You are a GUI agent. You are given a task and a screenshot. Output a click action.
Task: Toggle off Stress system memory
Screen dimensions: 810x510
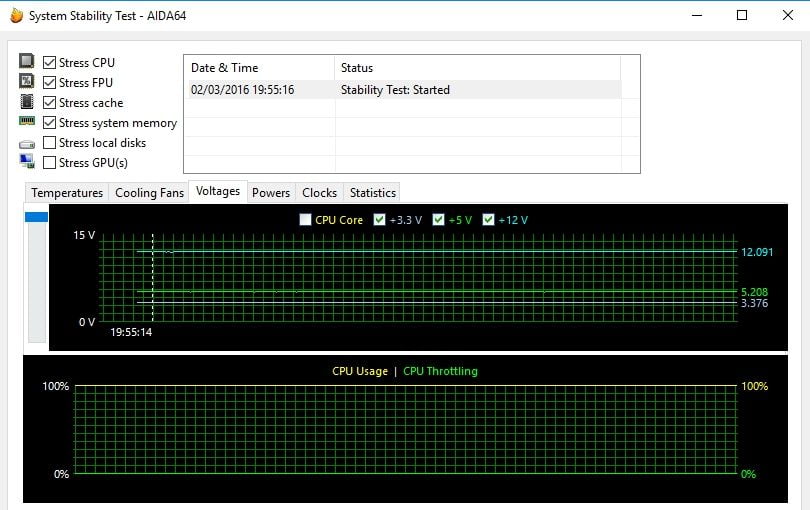(50, 123)
